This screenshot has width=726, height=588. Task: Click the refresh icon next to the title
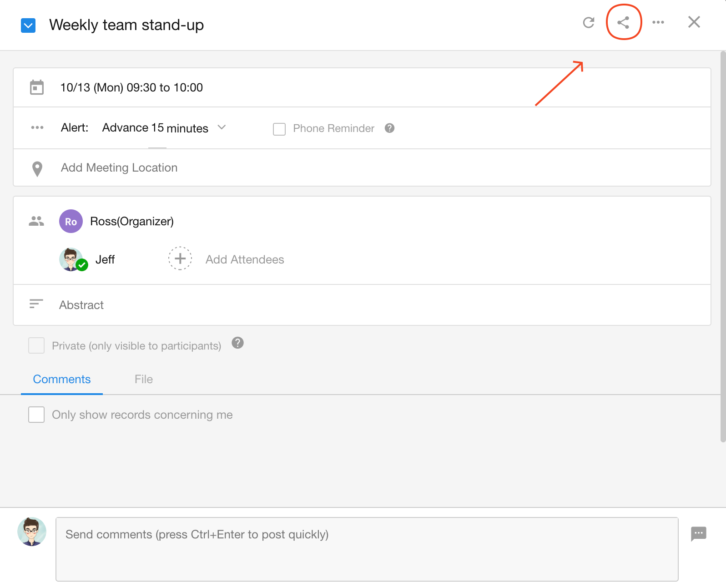point(589,22)
